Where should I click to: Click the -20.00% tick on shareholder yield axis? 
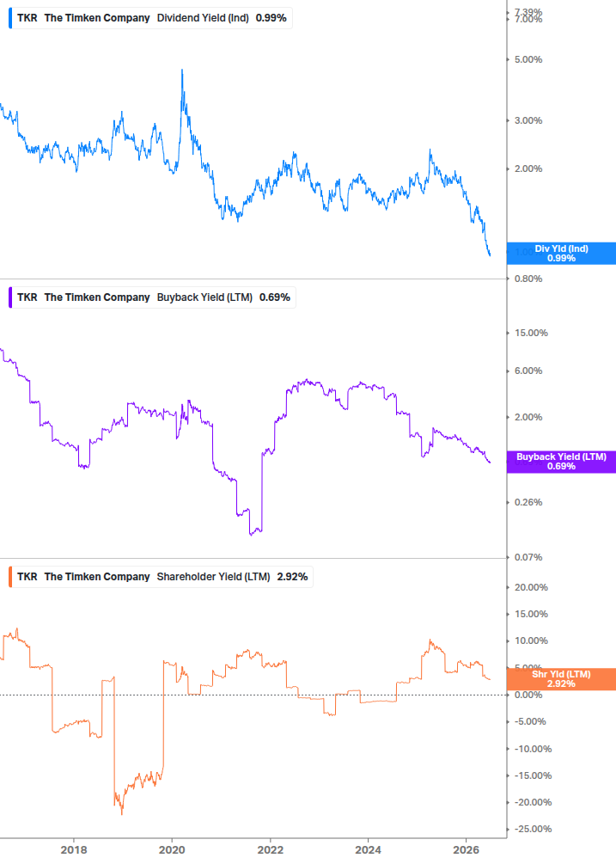[533, 802]
